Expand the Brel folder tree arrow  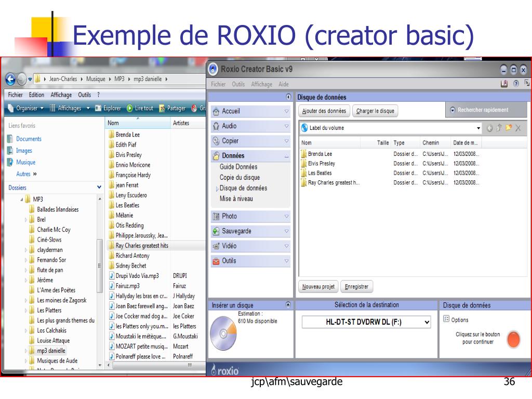[26, 220]
